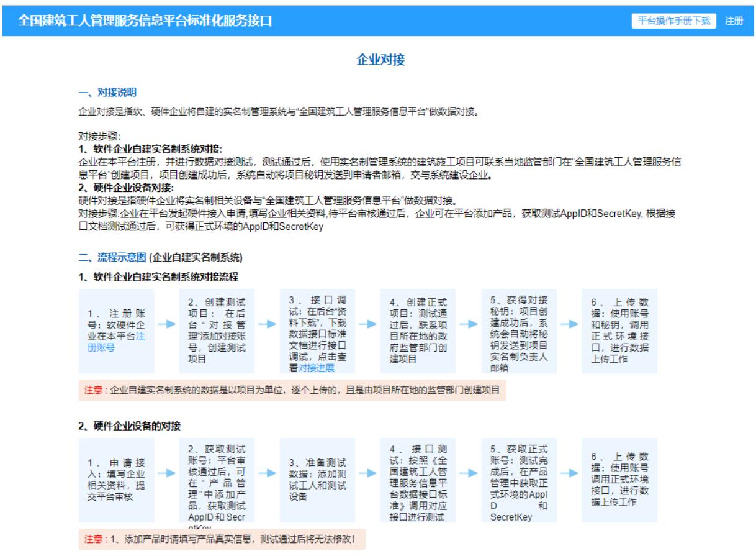Click 注册 in the top header
Screen dimensions: 756x556
click(x=734, y=21)
